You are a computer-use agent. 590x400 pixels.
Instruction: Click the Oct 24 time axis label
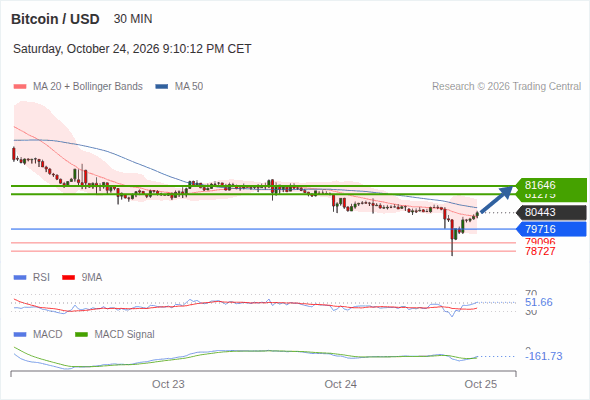[341, 384]
